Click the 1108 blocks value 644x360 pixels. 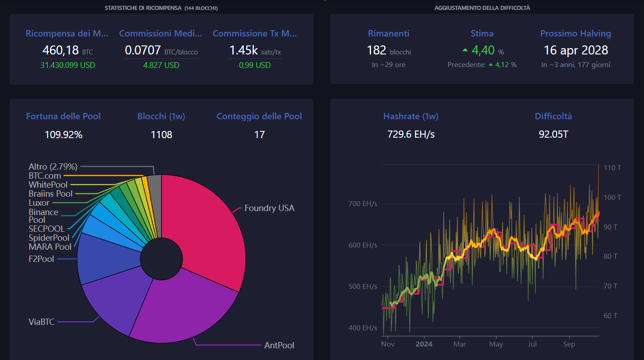[x=162, y=135]
